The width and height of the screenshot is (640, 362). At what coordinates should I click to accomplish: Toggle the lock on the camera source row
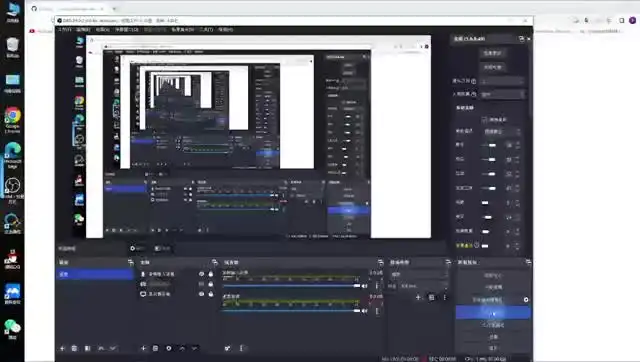[211, 284]
